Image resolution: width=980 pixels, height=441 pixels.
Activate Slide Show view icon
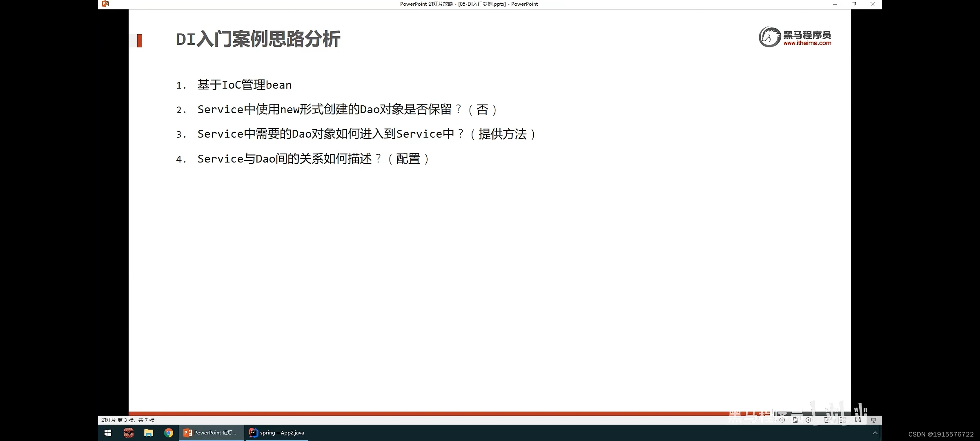pos(873,420)
